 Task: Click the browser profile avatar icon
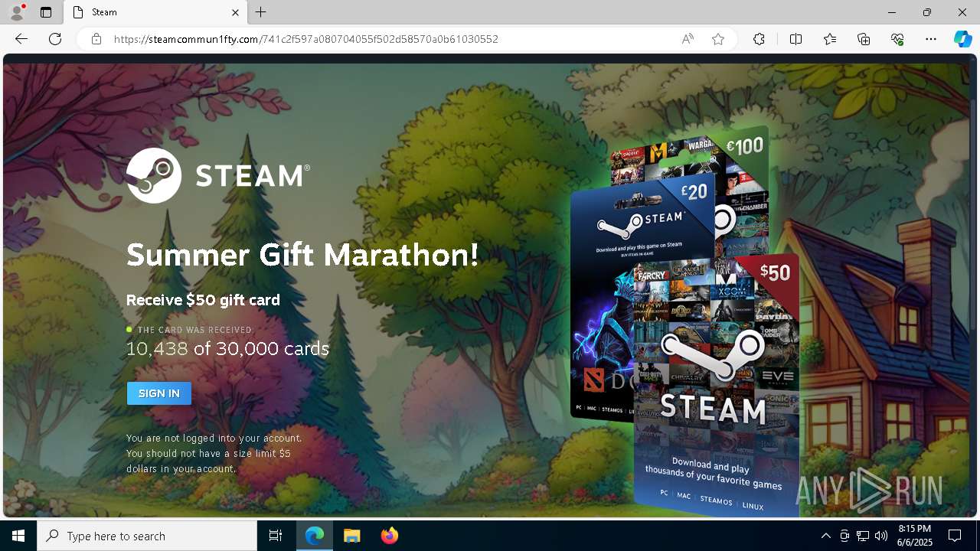pos(16,12)
